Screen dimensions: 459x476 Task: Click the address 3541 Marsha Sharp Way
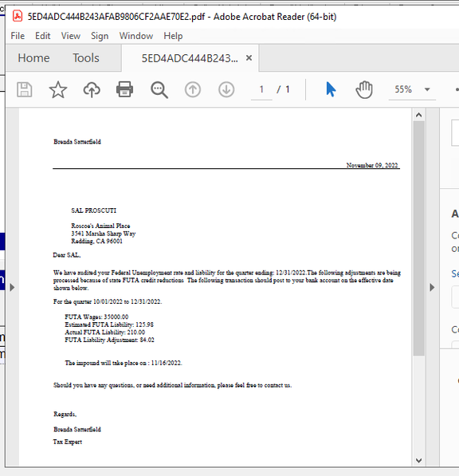click(x=103, y=234)
